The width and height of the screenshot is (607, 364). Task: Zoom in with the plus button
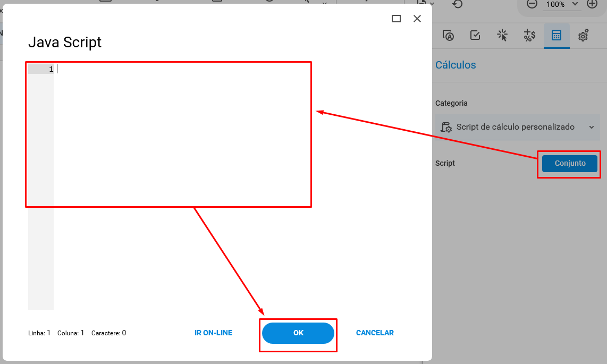[x=592, y=4]
